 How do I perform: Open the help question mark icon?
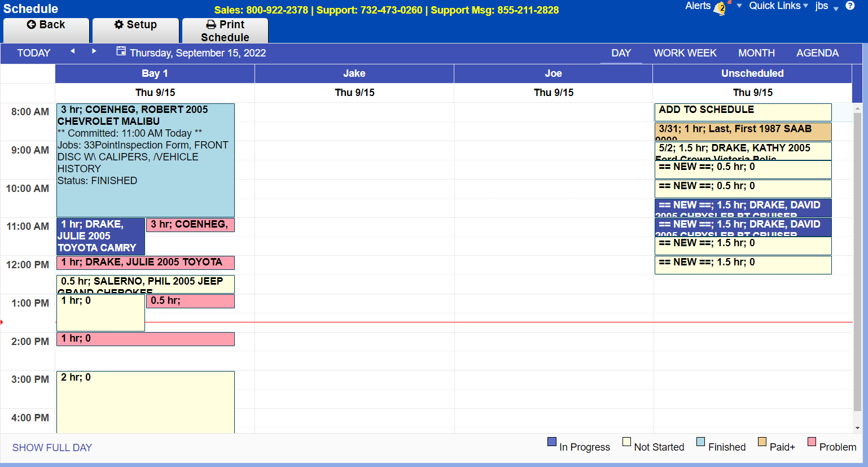[850, 6]
